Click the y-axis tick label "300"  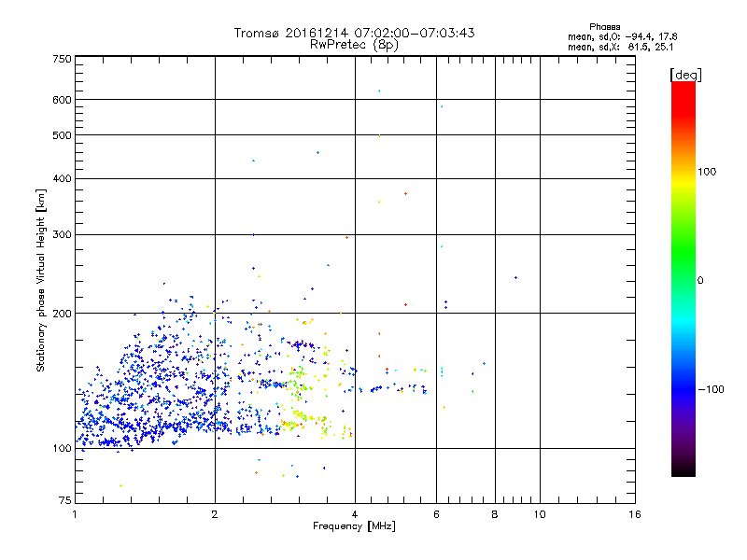(x=62, y=235)
